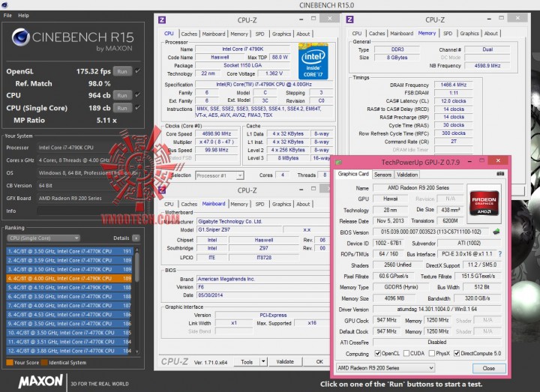540x392 pixels.
Task: Enable the CUDA checkbox in GPU-Z
Action: pos(406,353)
